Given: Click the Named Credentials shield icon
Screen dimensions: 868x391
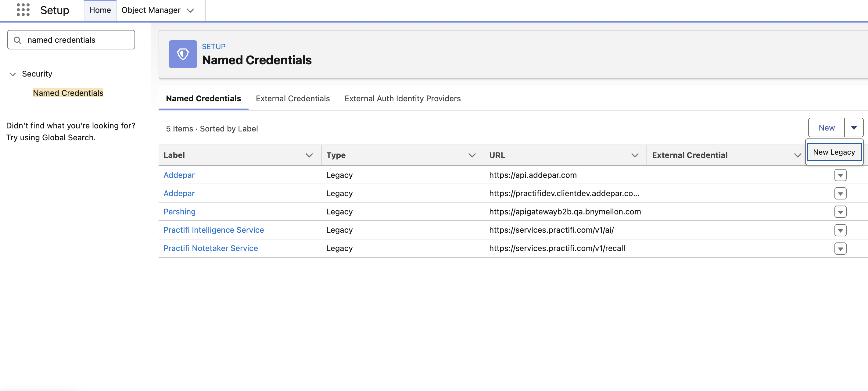Looking at the screenshot, I should coord(183,54).
